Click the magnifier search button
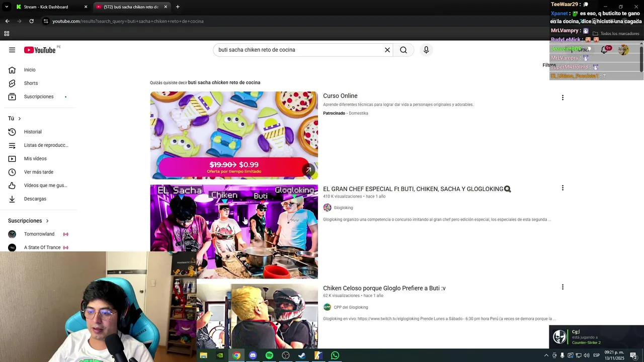The width and height of the screenshot is (644, 362). click(x=404, y=50)
